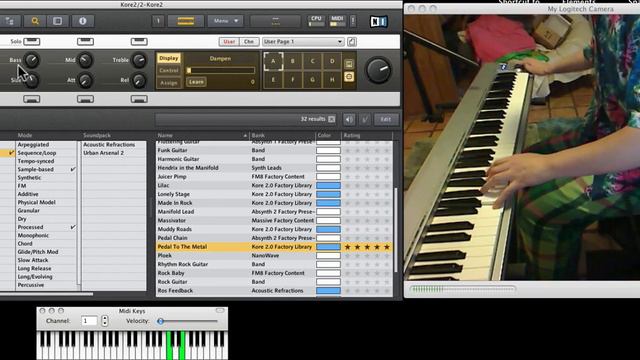Click the Treble knob
This screenshot has height=360, width=640.
[139, 60]
